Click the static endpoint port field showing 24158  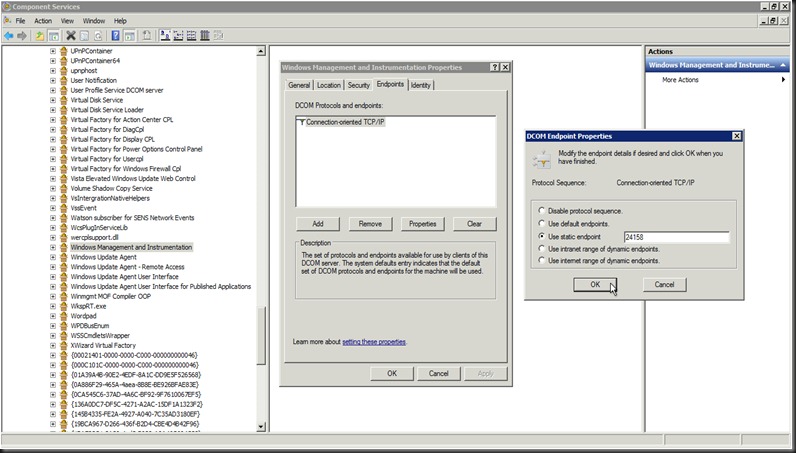pos(677,237)
